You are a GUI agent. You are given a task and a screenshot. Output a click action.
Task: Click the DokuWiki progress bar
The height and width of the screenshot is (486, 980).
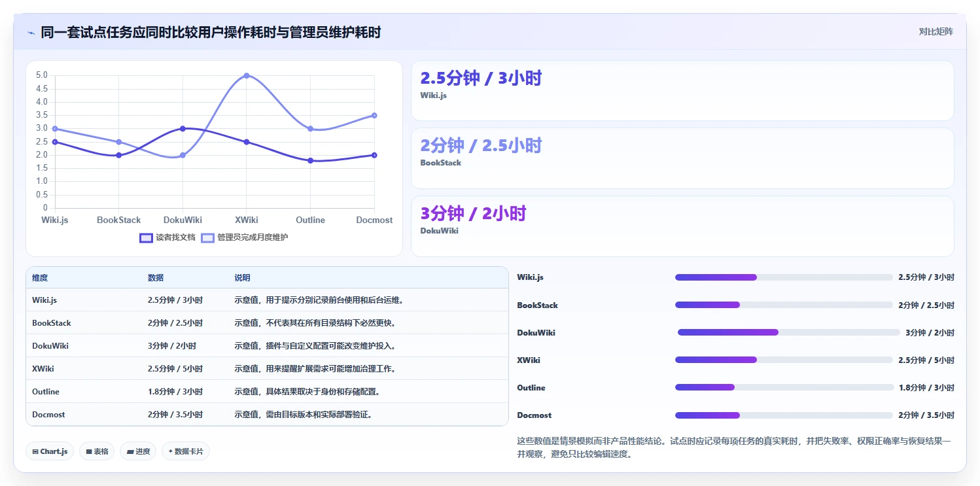(x=789, y=332)
